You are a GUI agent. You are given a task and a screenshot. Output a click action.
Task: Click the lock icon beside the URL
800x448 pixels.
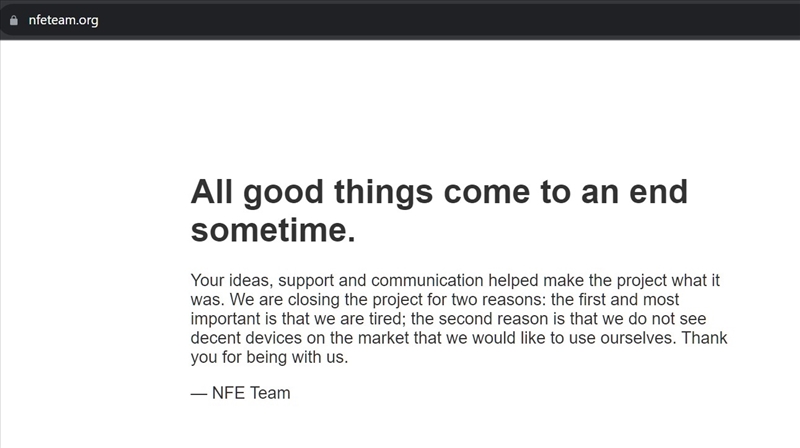click(x=13, y=20)
